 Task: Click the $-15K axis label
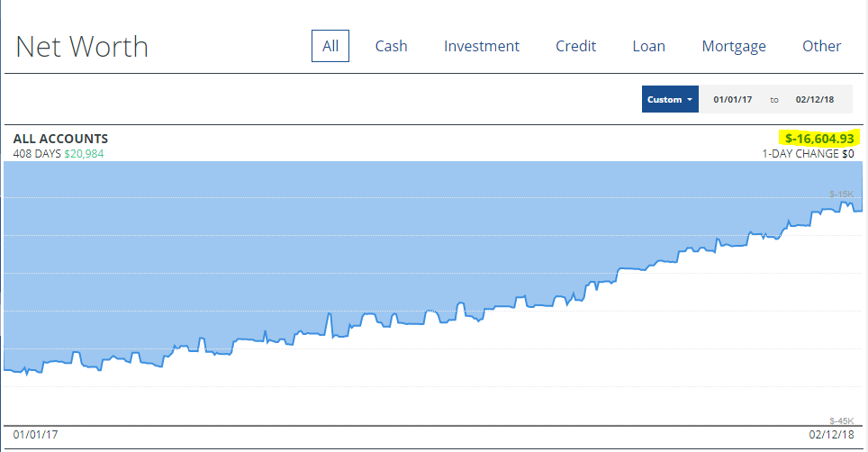(x=841, y=194)
